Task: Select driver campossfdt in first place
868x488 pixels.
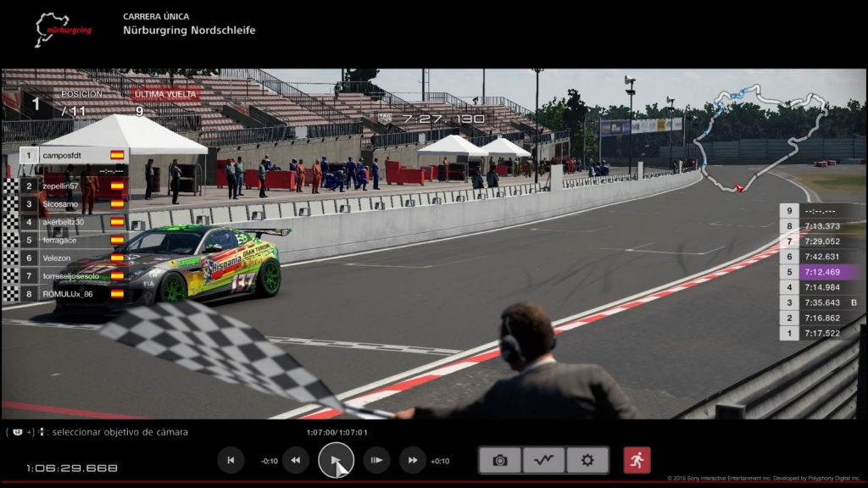Action: (x=74, y=156)
